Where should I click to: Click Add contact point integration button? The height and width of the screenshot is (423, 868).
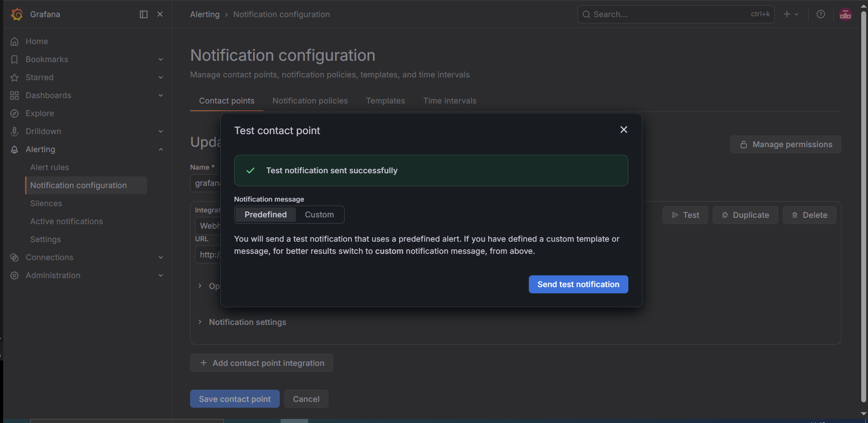tap(262, 363)
